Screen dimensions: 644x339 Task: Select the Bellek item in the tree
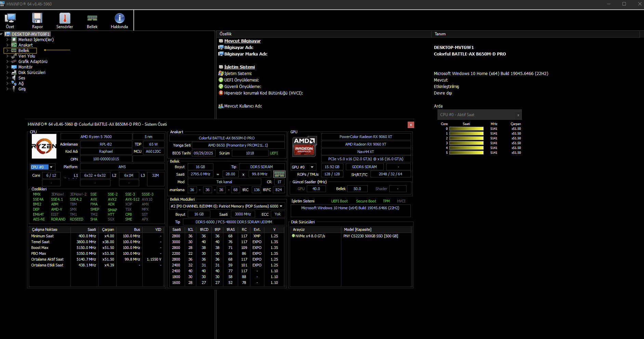(x=24, y=51)
